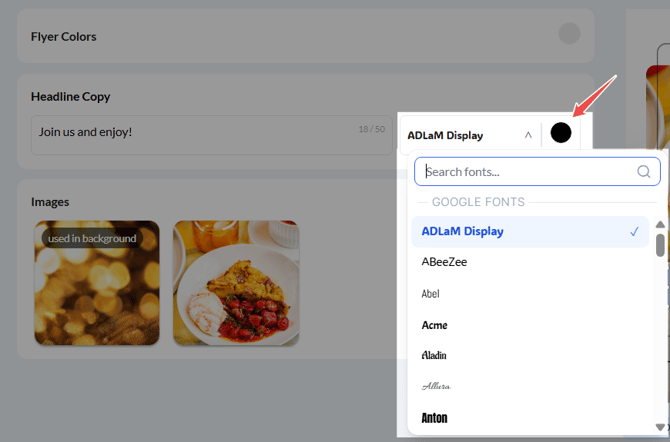The width and height of the screenshot is (670, 442).
Task: Pick the Abel font from the list
Action: pyautogui.click(x=430, y=294)
